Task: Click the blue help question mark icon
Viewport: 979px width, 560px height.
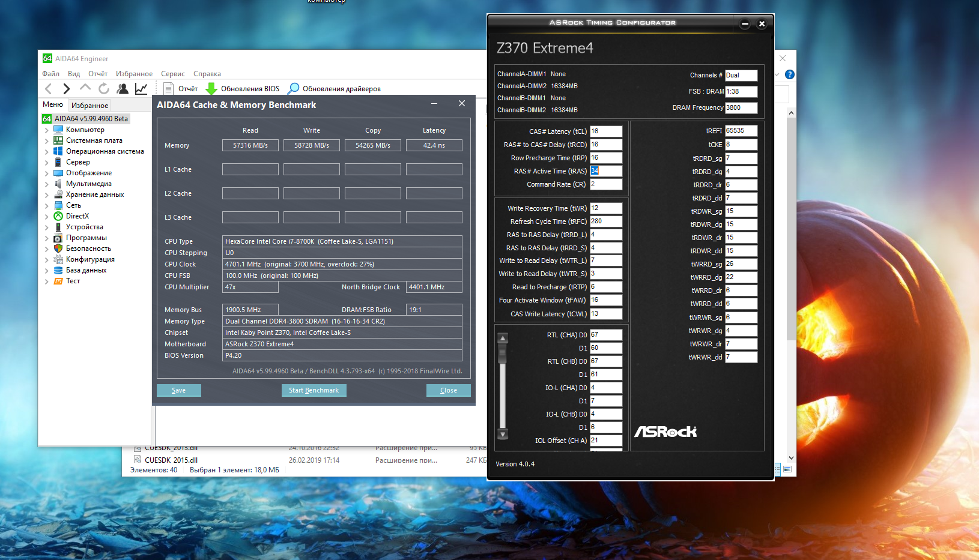Action: click(790, 74)
